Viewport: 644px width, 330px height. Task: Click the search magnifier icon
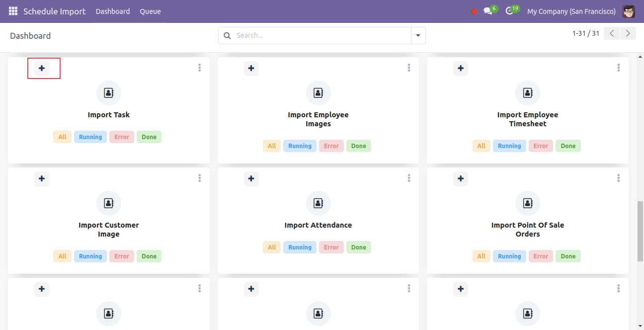(x=228, y=36)
